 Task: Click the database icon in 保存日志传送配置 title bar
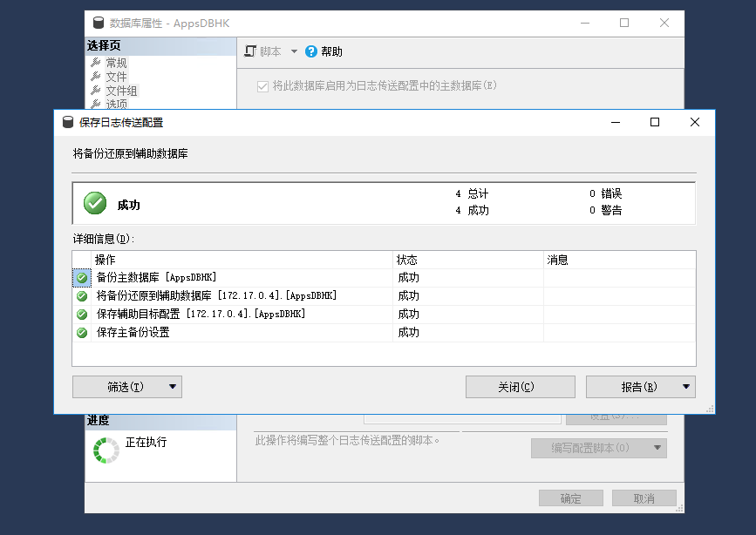tap(66, 123)
